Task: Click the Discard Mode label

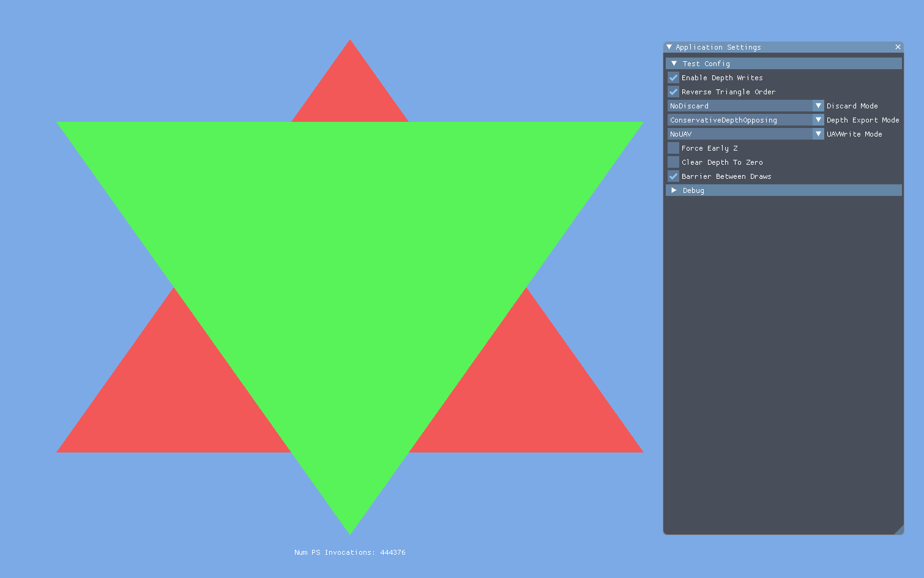Action: point(852,106)
